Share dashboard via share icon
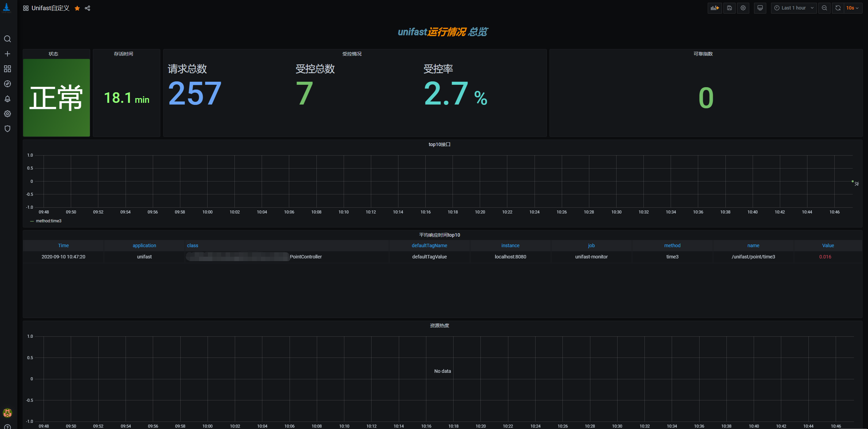The width and height of the screenshot is (868, 429). click(x=87, y=8)
